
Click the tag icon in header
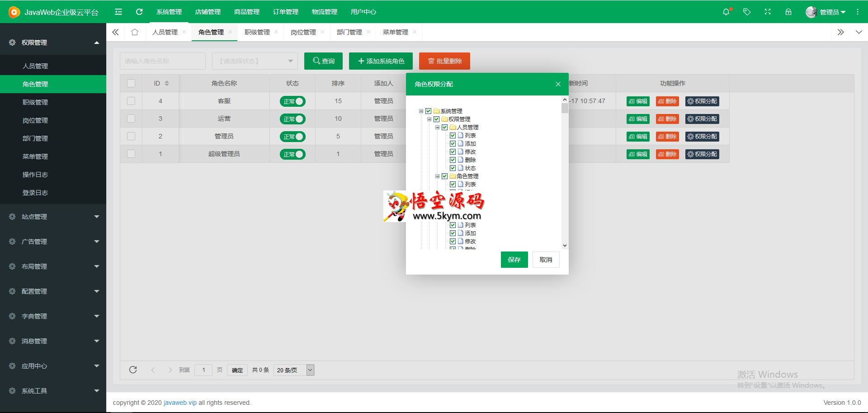tap(747, 12)
